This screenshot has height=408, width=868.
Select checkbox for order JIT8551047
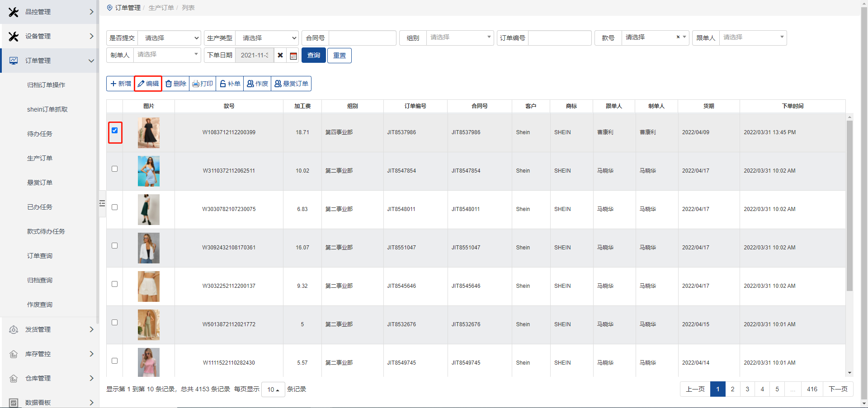pos(115,246)
